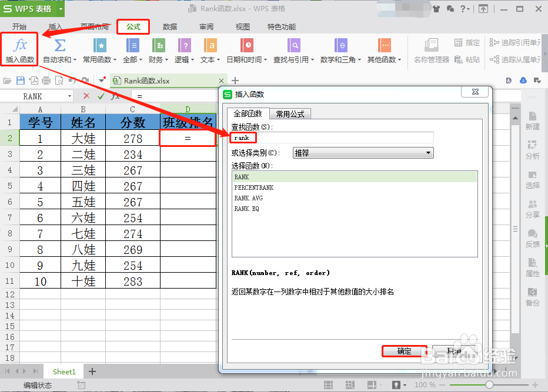
Task: Click cell D2 containing equals sign
Action: coord(188,138)
